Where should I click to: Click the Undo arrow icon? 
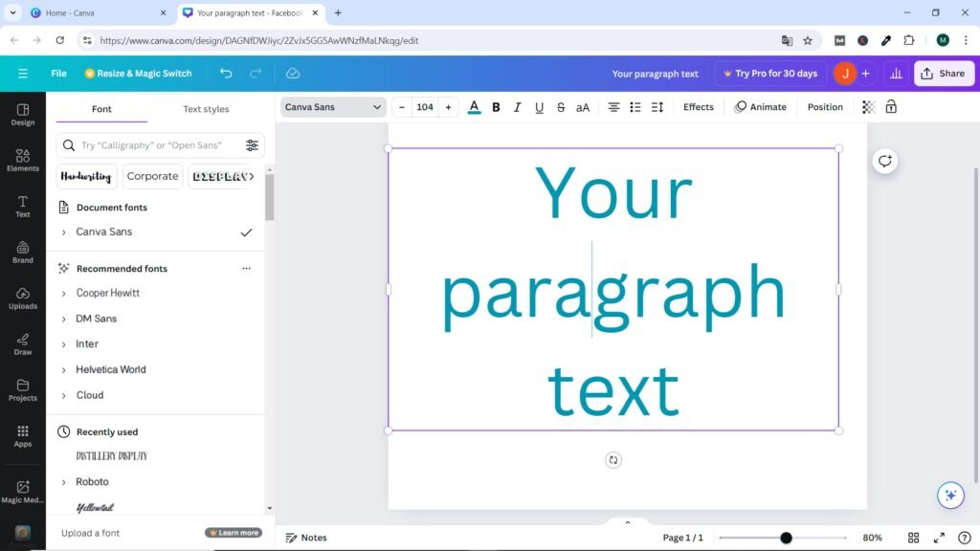pos(226,74)
